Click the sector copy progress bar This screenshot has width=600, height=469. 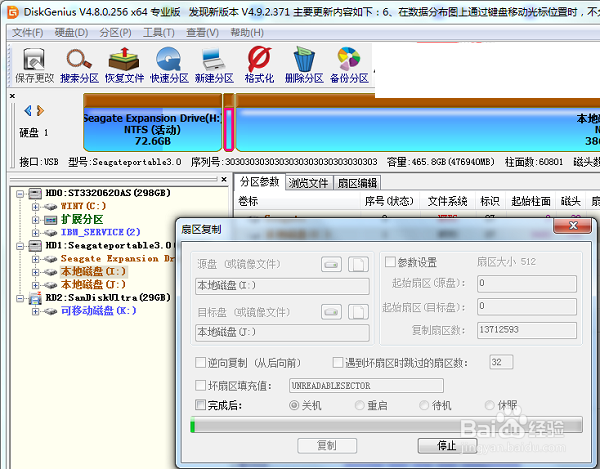386,425
